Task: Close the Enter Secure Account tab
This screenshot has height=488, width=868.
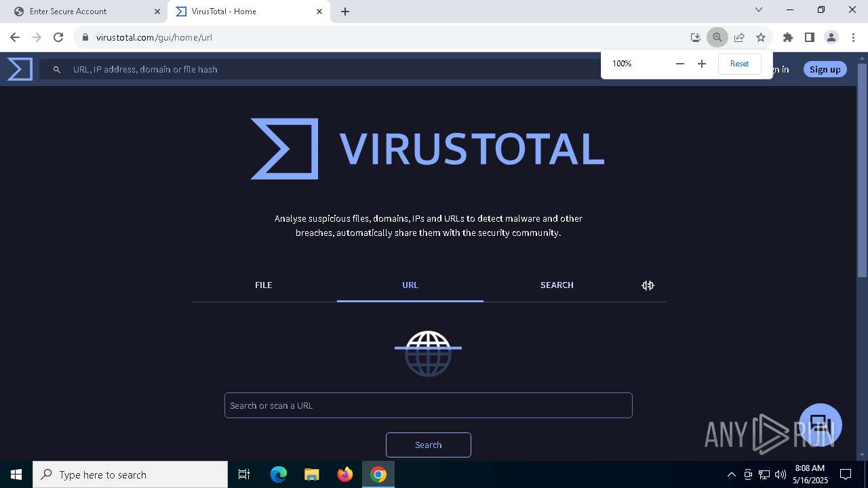Action: point(157,12)
